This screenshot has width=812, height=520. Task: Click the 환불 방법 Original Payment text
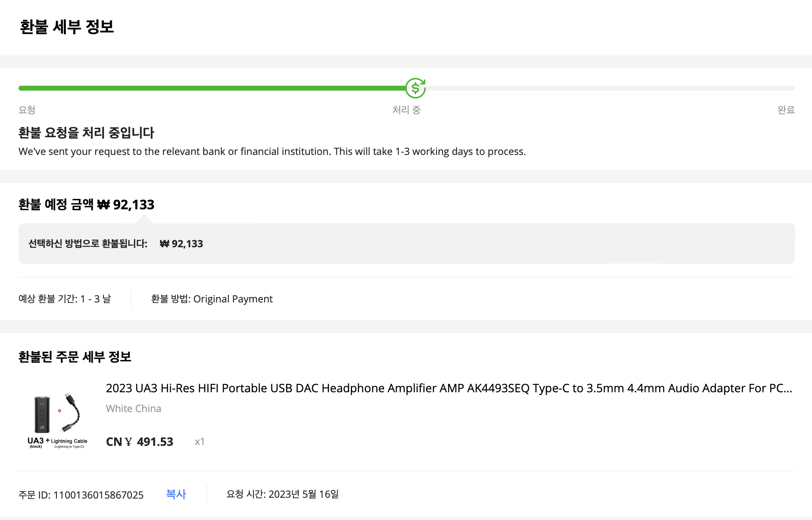212,299
